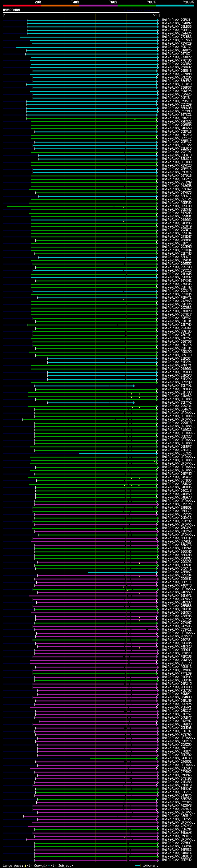
Task: Select the UniRef100_B3L598 label
Action: (176, 768)
